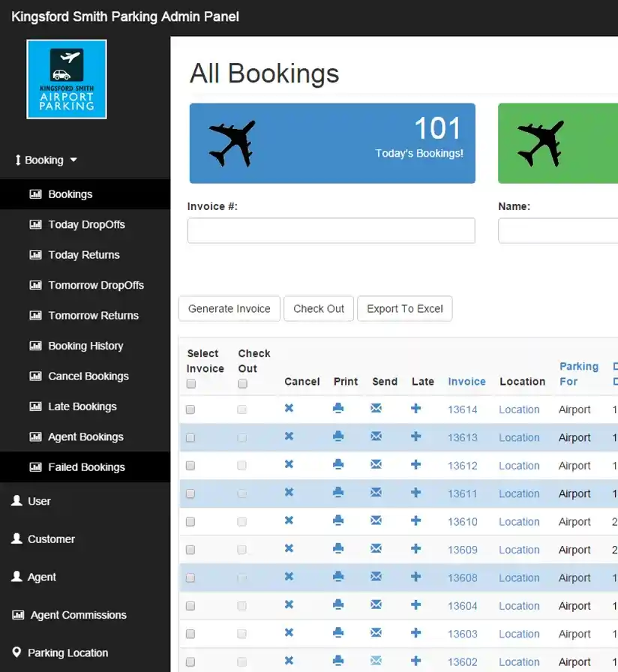Navigate to Agent Commissions
Screen dimensions: 618x672
(x=77, y=614)
